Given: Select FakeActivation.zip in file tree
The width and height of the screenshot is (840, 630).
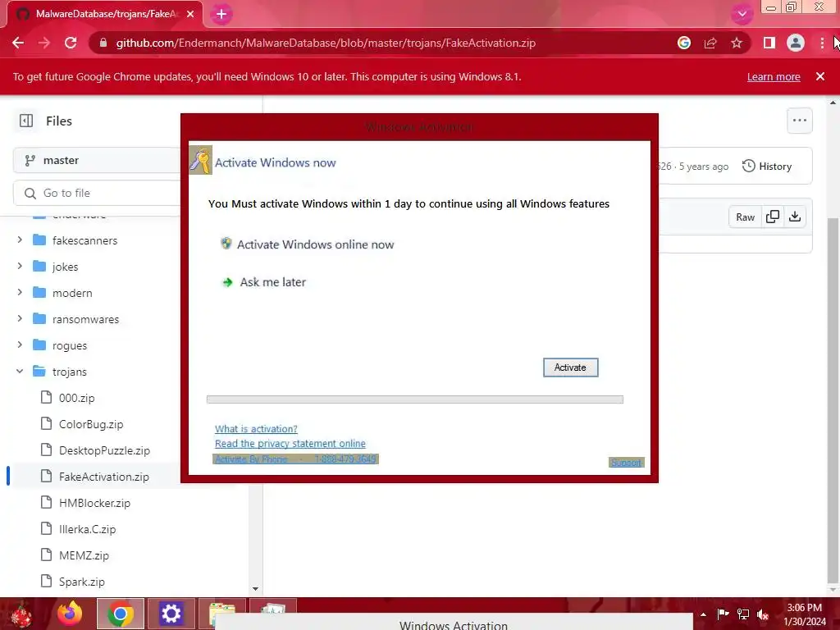Looking at the screenshot, I should point(104,477).
